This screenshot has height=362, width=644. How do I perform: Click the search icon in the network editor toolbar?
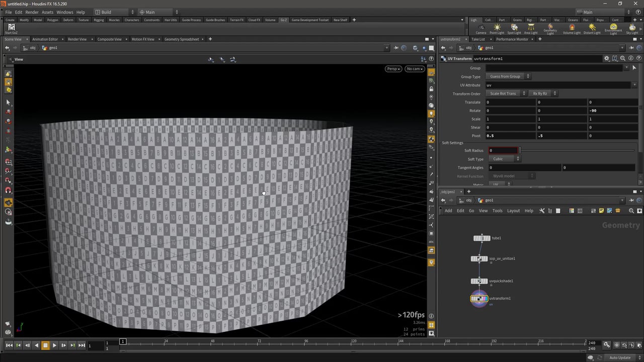pos(632,211)
